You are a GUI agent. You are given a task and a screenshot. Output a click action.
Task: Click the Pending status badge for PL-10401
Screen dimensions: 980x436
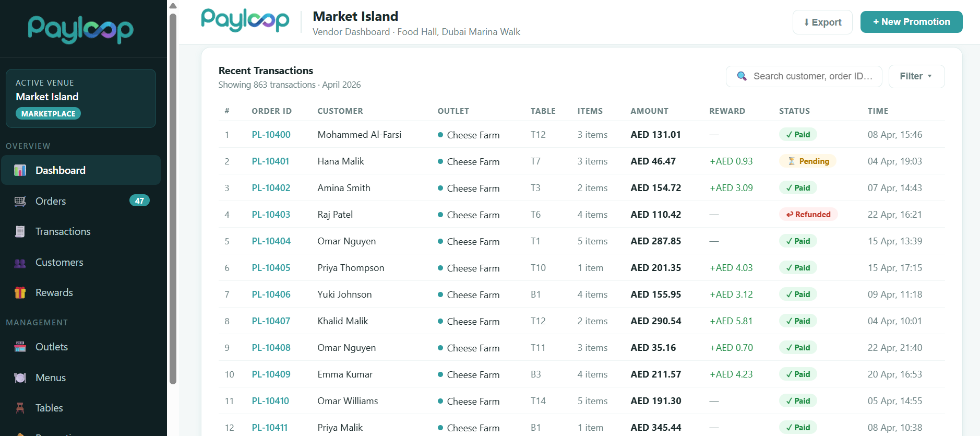(808, 161)
